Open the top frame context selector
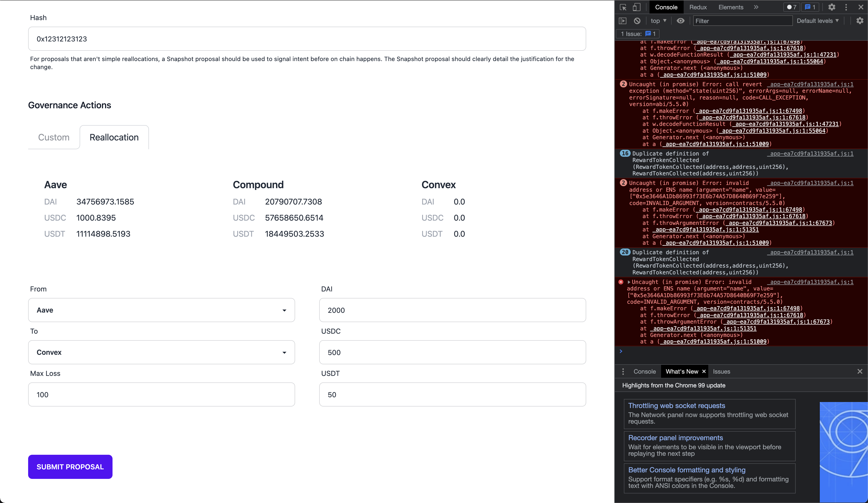 tap(658, 21)
